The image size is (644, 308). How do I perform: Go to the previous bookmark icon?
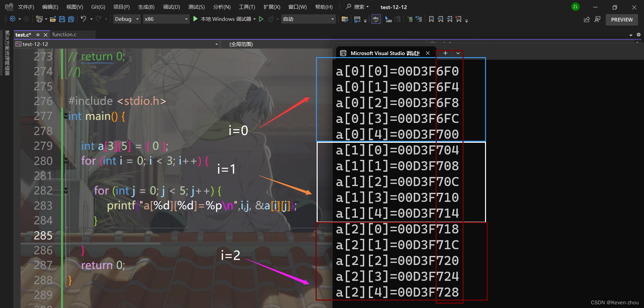pyautogui.click(x=440, y=19)
